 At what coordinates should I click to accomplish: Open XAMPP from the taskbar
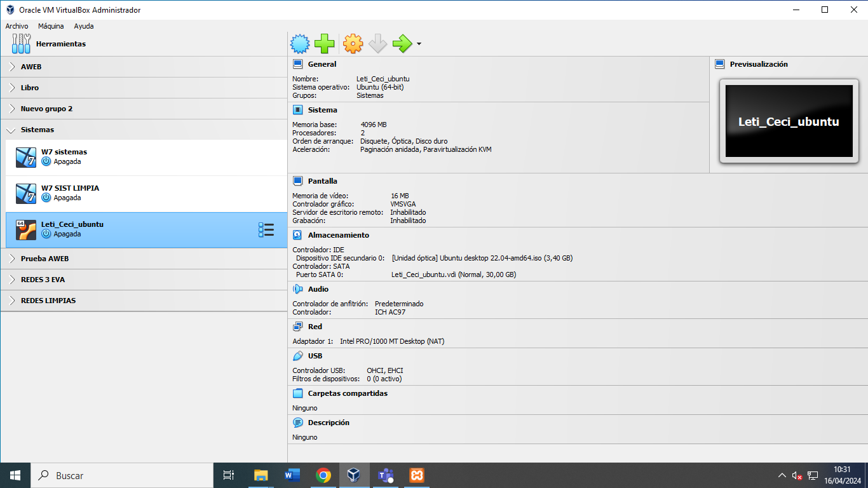[417, 475]
